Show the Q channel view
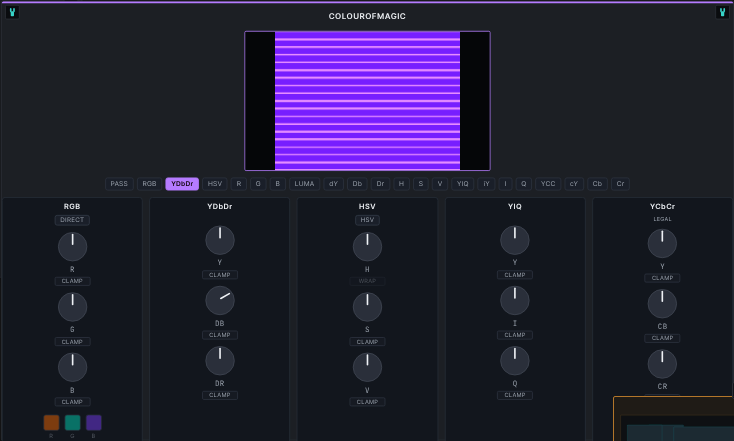This screenshot has height=441, width=734. point(523,184)
